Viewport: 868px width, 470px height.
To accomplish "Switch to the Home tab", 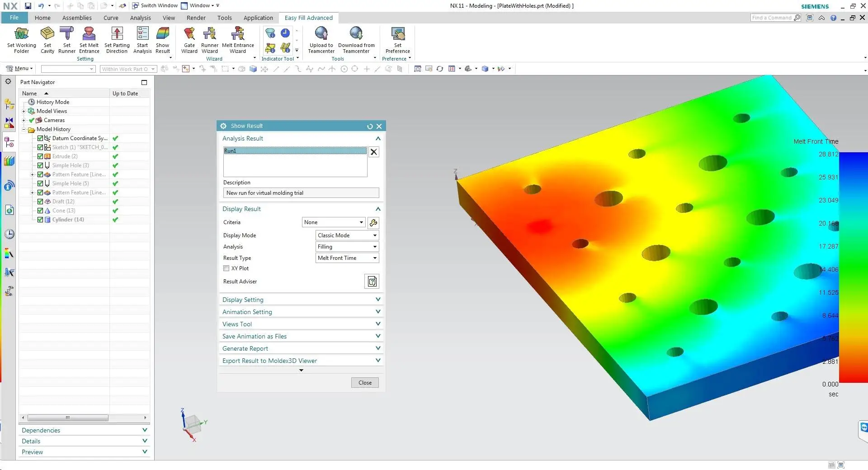I will click(42, 18).
